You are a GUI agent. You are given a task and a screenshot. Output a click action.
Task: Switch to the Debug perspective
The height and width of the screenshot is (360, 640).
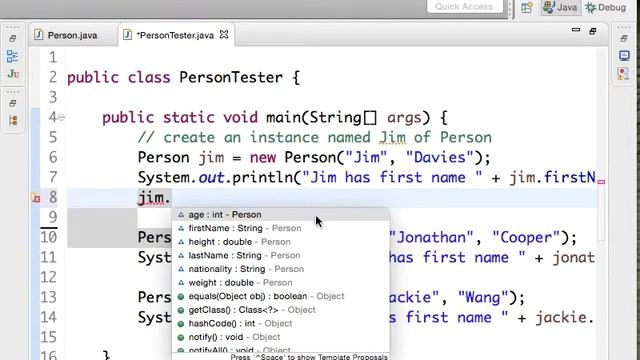pyautogui.click(x=606, y=7)
